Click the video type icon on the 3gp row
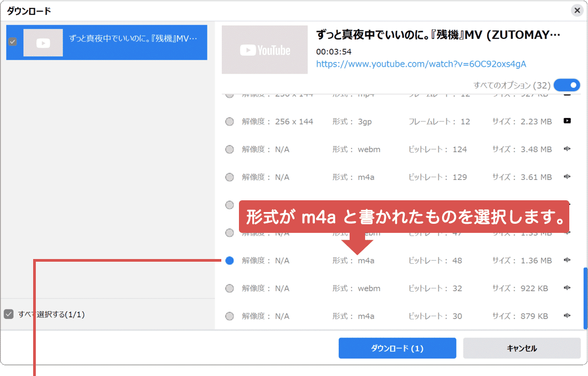The image size is (588, 376). pyautogui.click(x=567, y=121)
